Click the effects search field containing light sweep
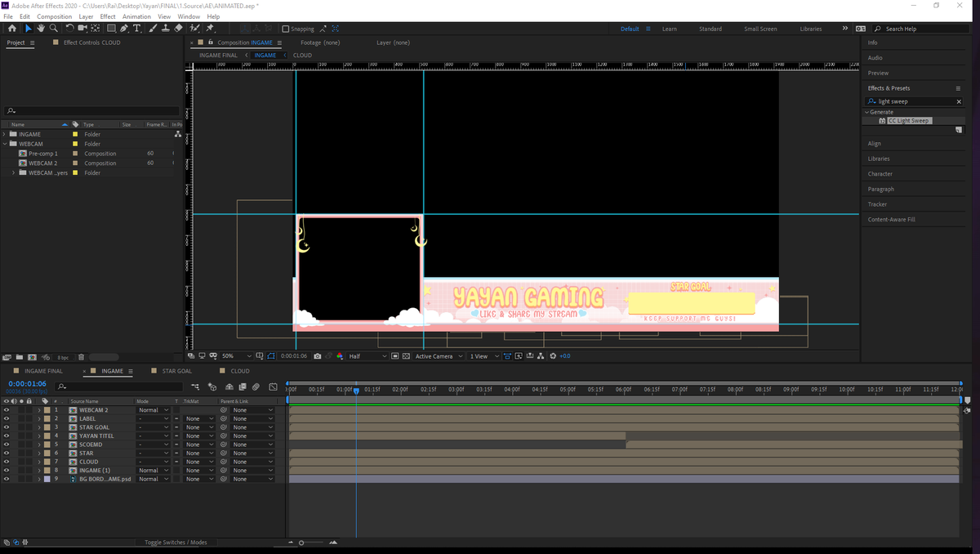This screenshot has width=980, height=554. (912, 101)
